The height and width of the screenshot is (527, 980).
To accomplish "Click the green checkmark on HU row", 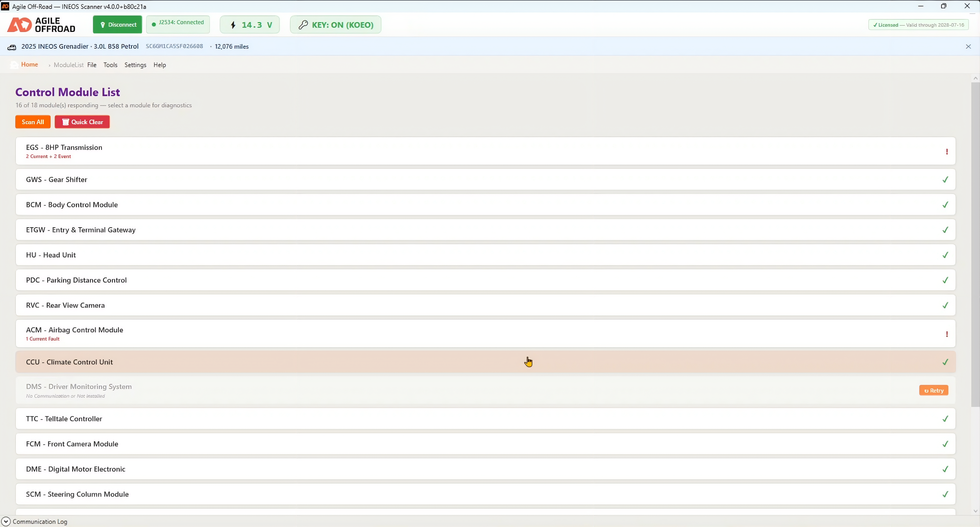I will pos(945,255).
